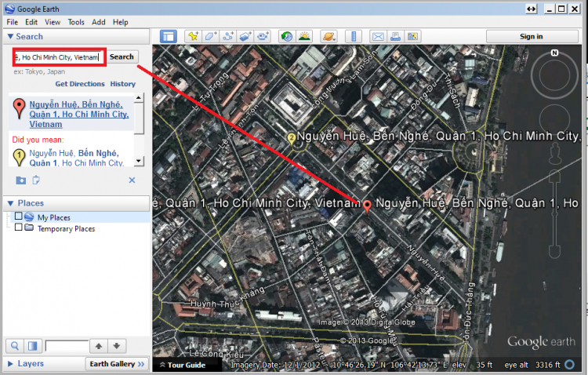This screenshot has height=375, width=588.
Task: Move selected place down with arrow
Action: click(x=117, y=346)
